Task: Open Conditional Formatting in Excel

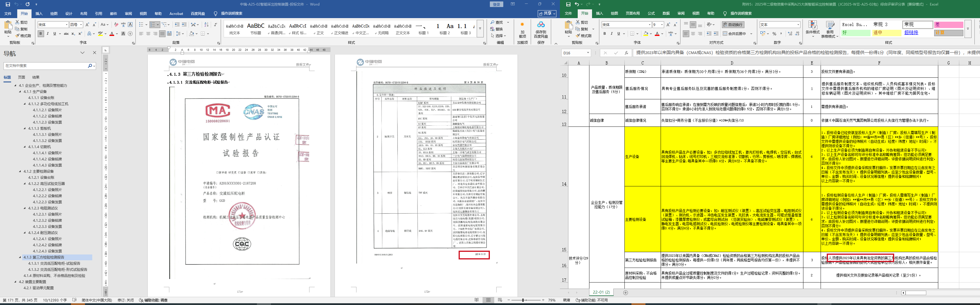Action: tap(813, 29)
